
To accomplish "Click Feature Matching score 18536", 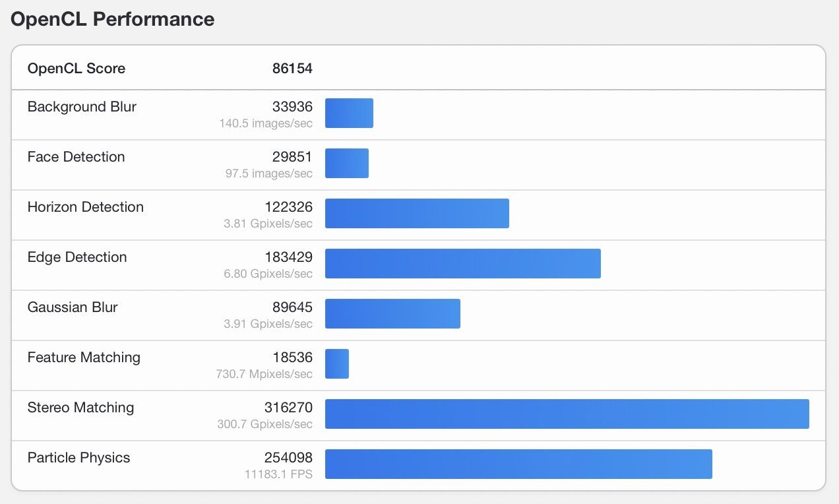I will (x=292, y=358).
